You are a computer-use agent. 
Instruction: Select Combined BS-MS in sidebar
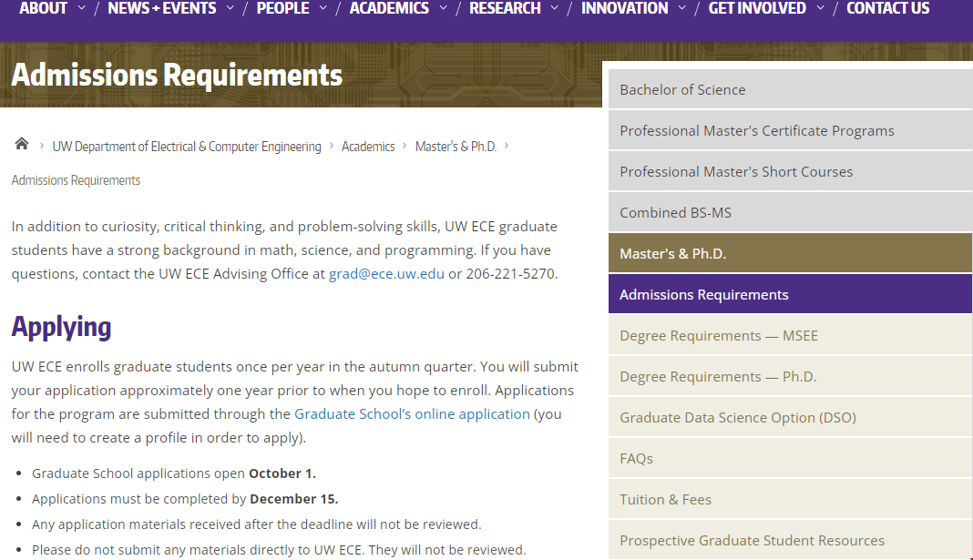pyautogui.click(x=675, y=212)
